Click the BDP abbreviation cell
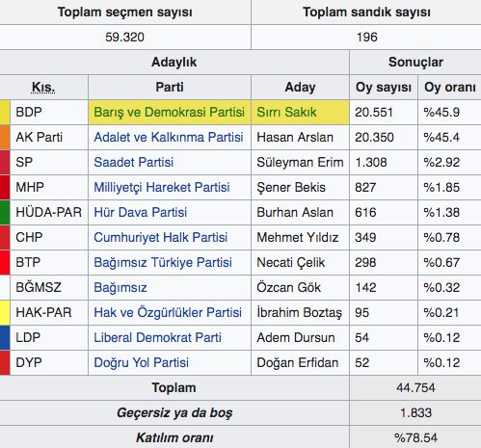481x448 pixels. point(49,113)
